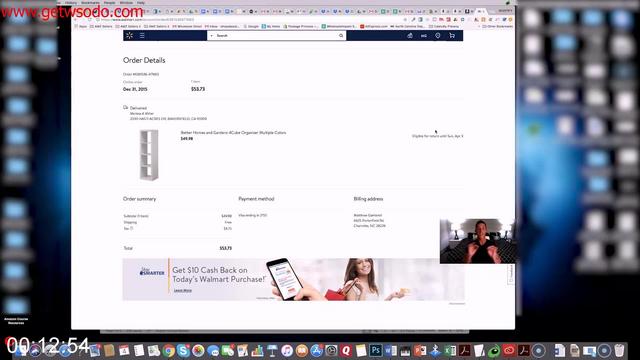Open the Trash in the dock

pyautogui.click(x=620, y=351)
